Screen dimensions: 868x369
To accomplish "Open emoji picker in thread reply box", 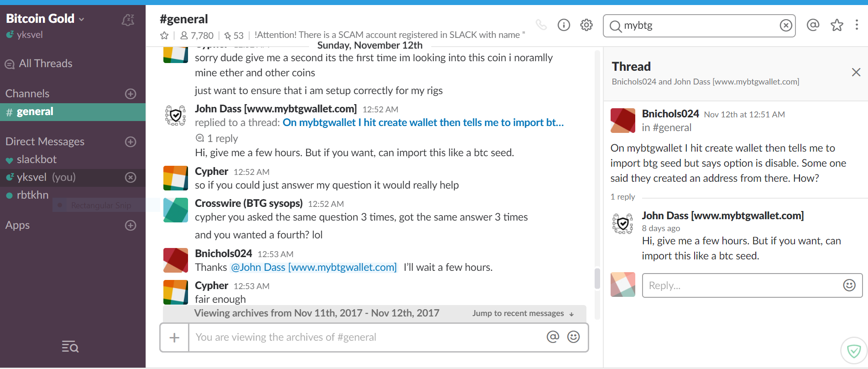I will [849, 285].
